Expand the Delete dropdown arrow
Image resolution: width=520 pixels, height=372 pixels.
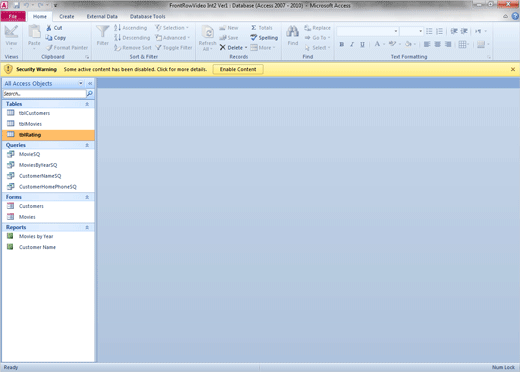246,48
